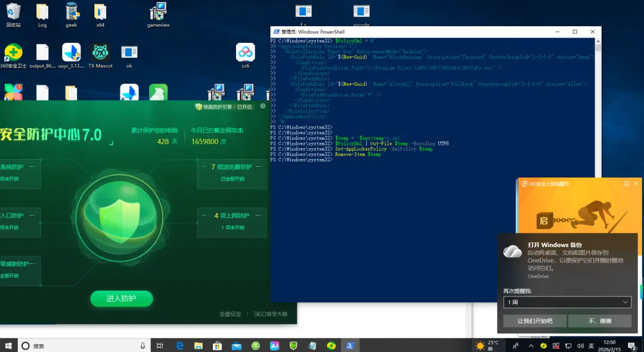Open the cc6 cloud desktop icon
Screen dimensions: 644x352
coord(245,56)
